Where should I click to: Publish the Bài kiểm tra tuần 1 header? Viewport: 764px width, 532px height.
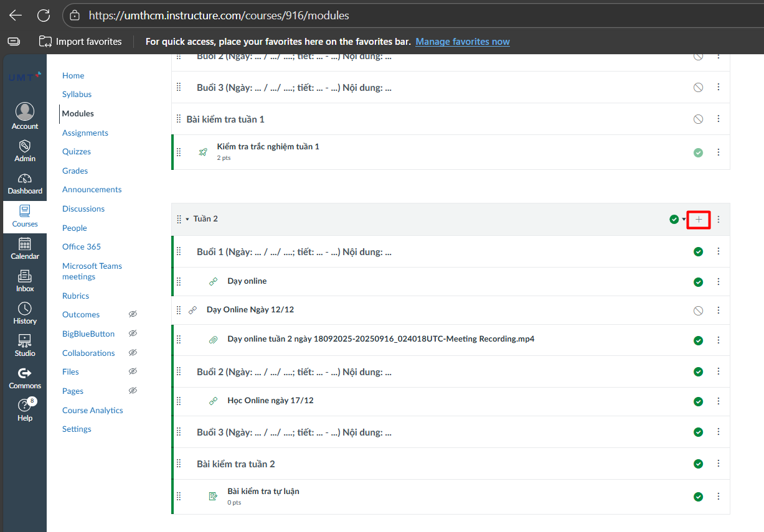(x=698, y=119)
